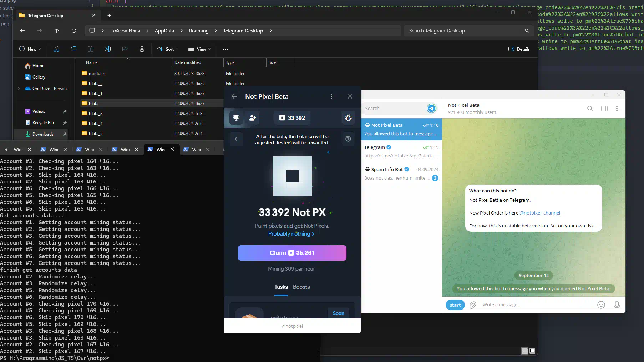Click the Cut scissors icon in File Explorer
The height and width of the screenshot is (362, 644).
(56, 49)
